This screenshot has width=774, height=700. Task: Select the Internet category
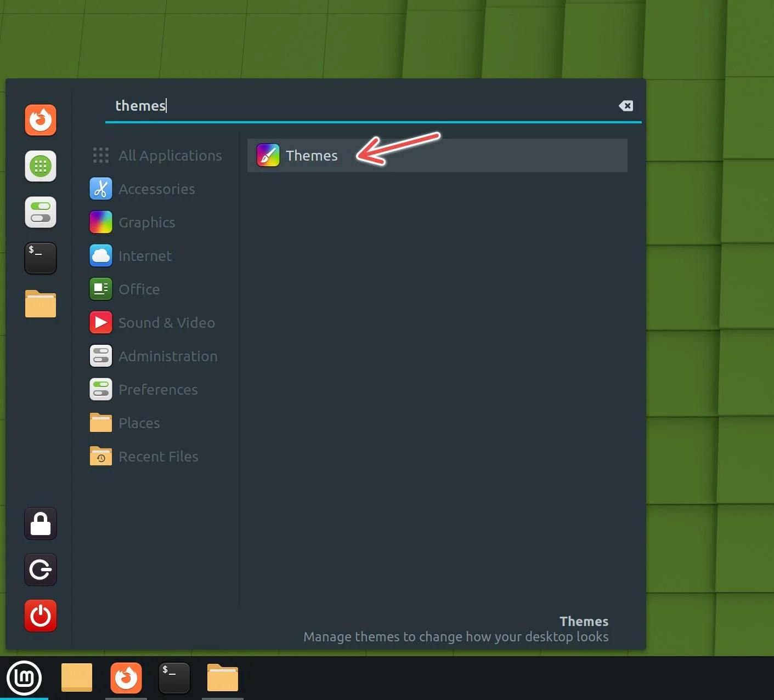131,256
